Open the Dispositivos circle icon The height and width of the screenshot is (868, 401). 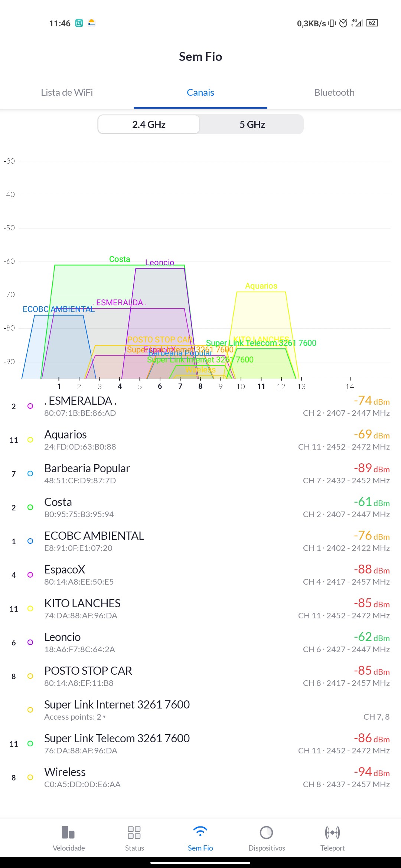click(x=266, y=832)
